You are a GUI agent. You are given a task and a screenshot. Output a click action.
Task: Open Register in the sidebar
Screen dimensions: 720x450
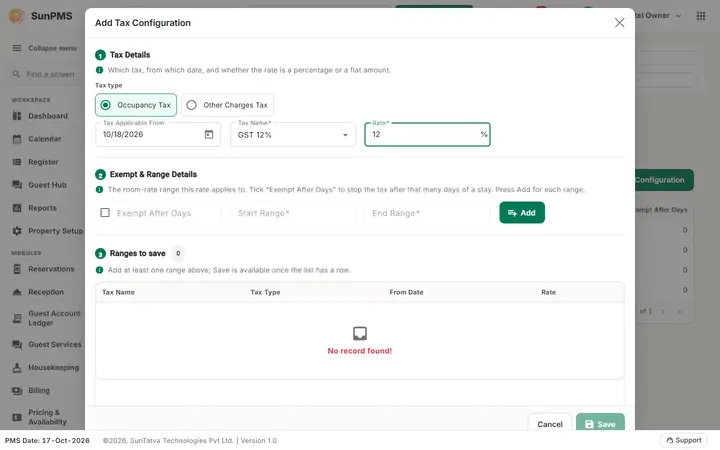click(43, 162)
